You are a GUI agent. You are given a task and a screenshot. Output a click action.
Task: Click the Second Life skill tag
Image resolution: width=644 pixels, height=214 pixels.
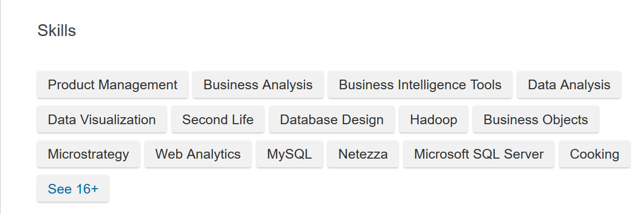point(218,120)
